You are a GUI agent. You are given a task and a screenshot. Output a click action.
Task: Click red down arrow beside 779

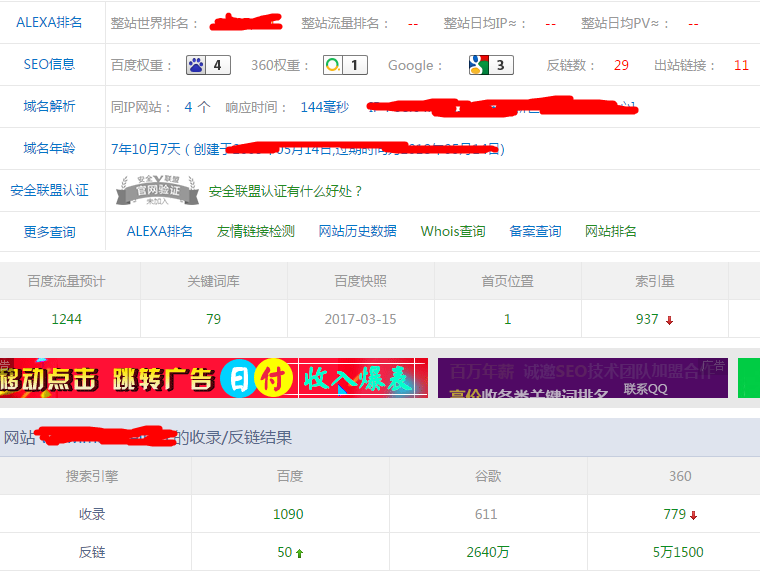pyautogui.click(x=694, y=516)
